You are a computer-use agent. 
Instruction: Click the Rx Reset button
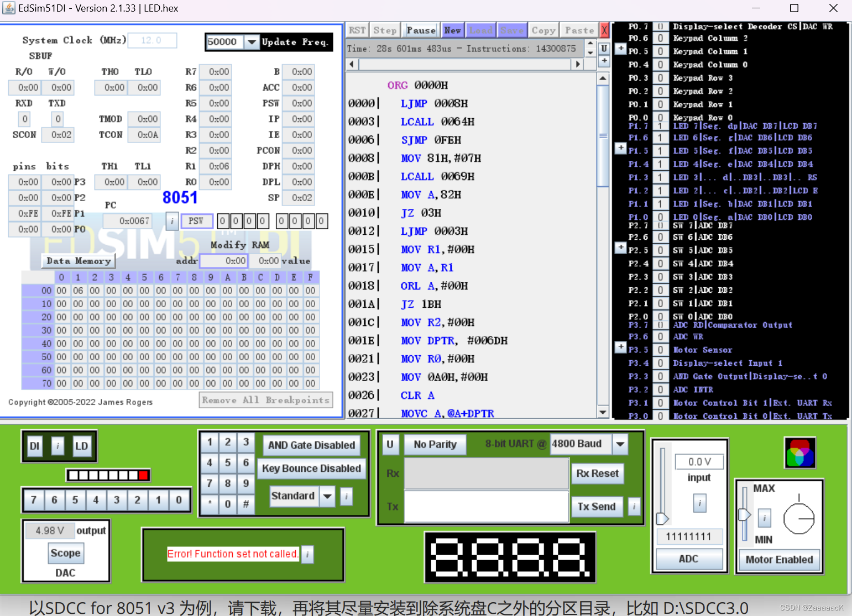coord(597,473)
